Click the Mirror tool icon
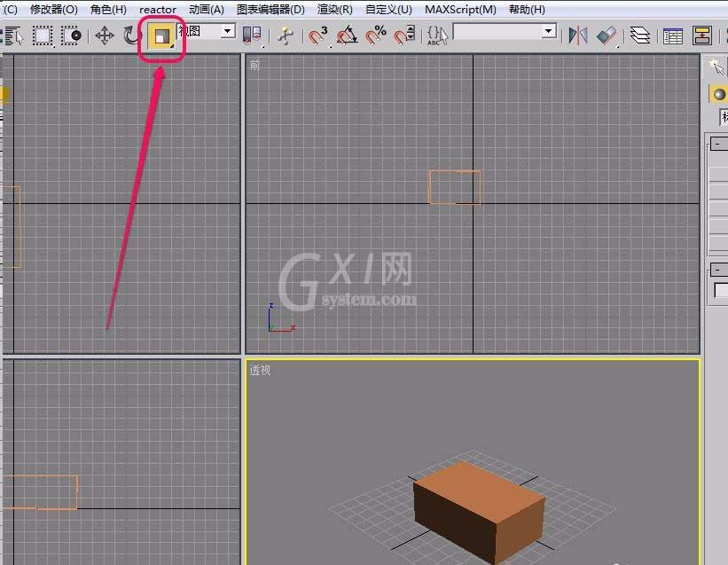 pyautogui.click(x=578, y=35)
